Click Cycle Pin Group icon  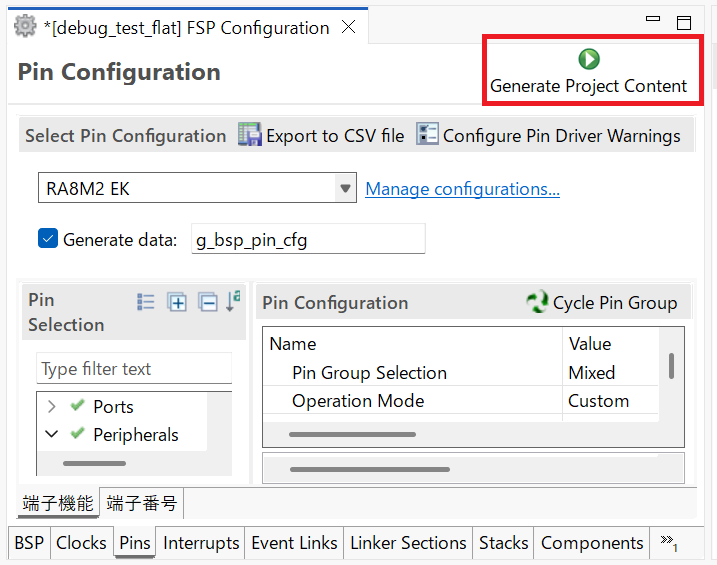click(x=537, y=302)
